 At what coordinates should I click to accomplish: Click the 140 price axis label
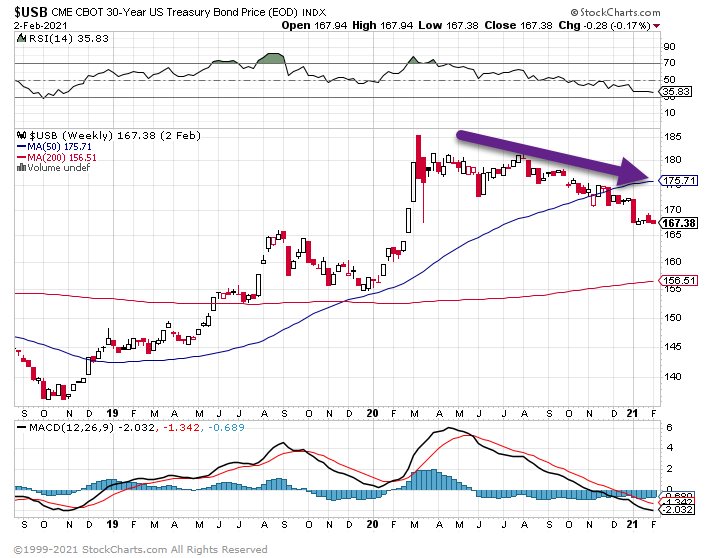click(x=673, y=377)
